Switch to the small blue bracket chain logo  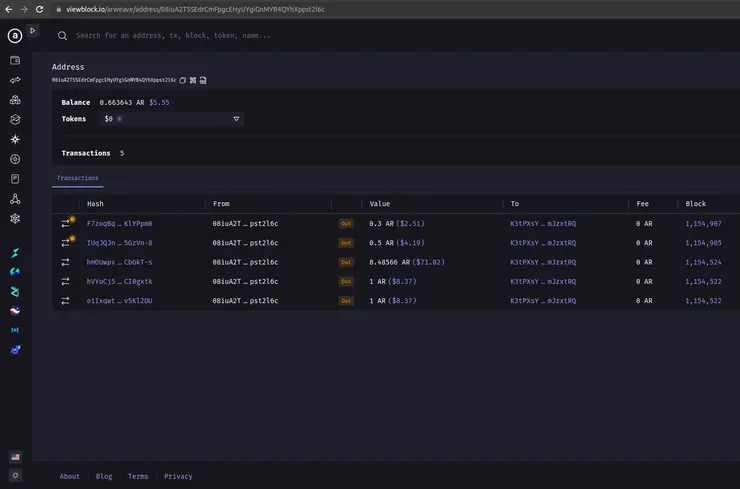[x=15, y=330]
